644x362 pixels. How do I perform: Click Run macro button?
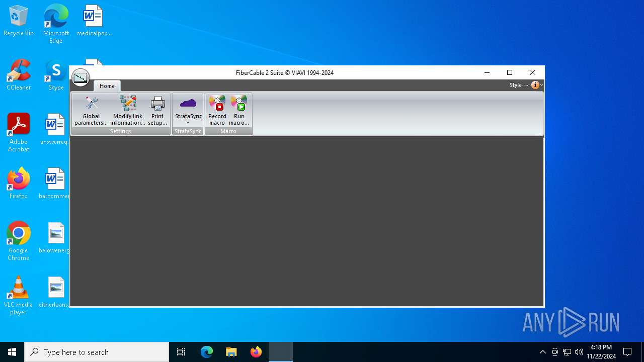click(x=239, y=111)
